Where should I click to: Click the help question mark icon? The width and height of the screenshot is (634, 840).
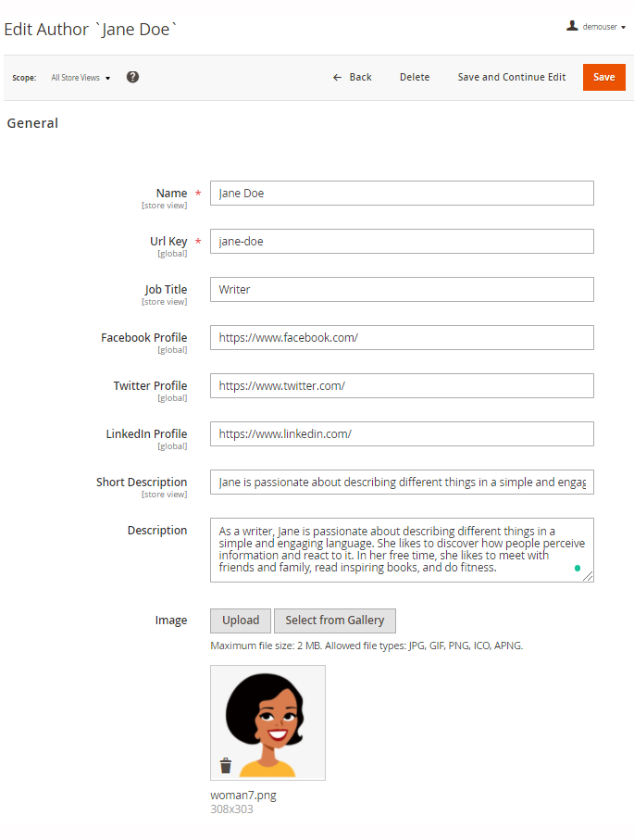pyautogui.click(x=132, y=77)
